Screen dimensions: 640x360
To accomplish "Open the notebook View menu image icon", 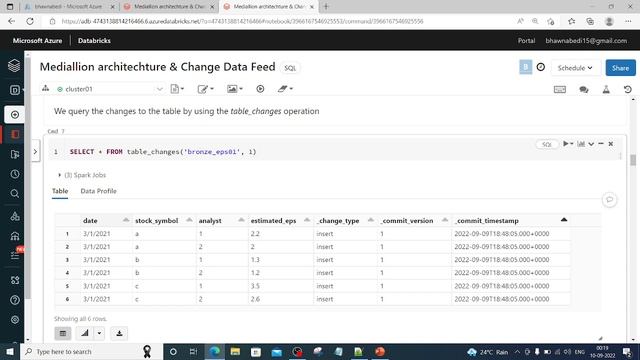I will 235,89.
